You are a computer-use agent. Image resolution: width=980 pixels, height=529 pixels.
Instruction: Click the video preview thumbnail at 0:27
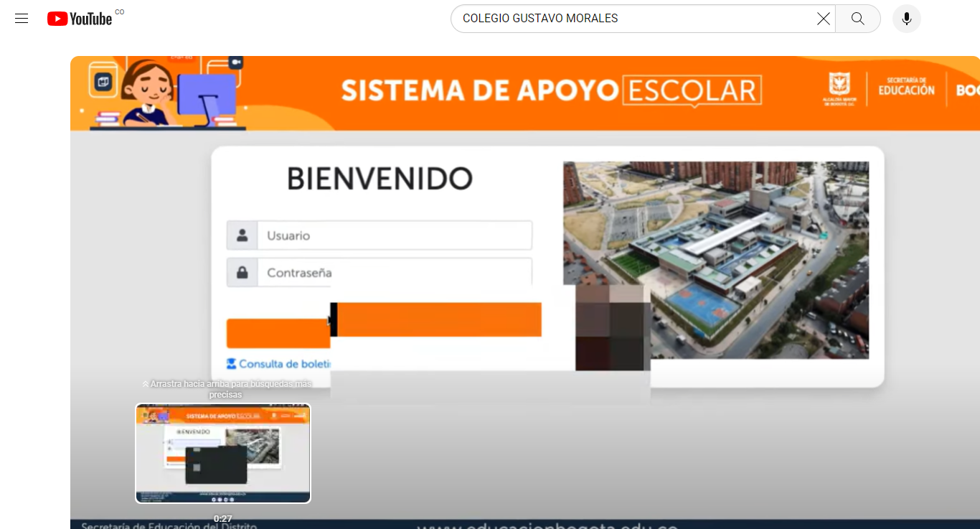point(222,453)
